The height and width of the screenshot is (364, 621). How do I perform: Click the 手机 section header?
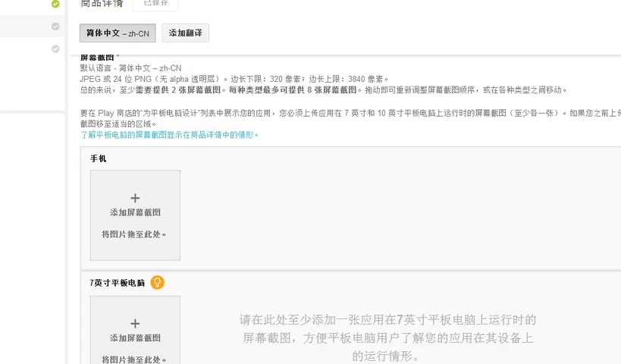99,158
